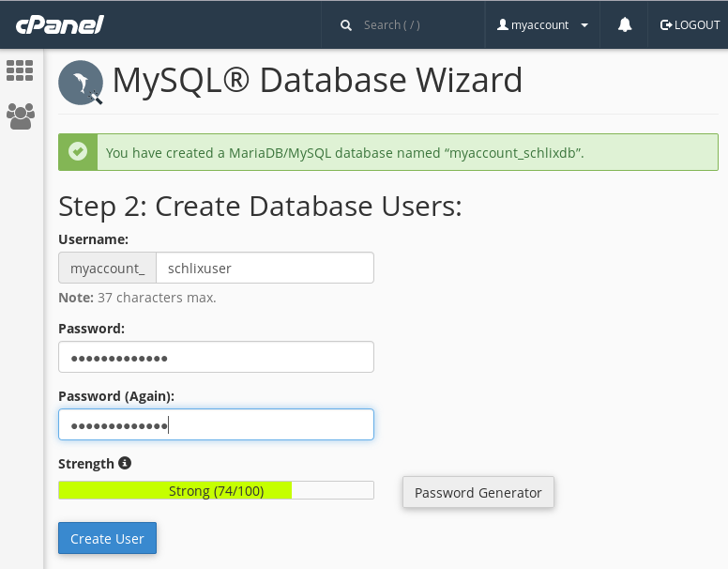Click into the Password field
The width and height of the screenshot is (728, 569).
point(216,357)
